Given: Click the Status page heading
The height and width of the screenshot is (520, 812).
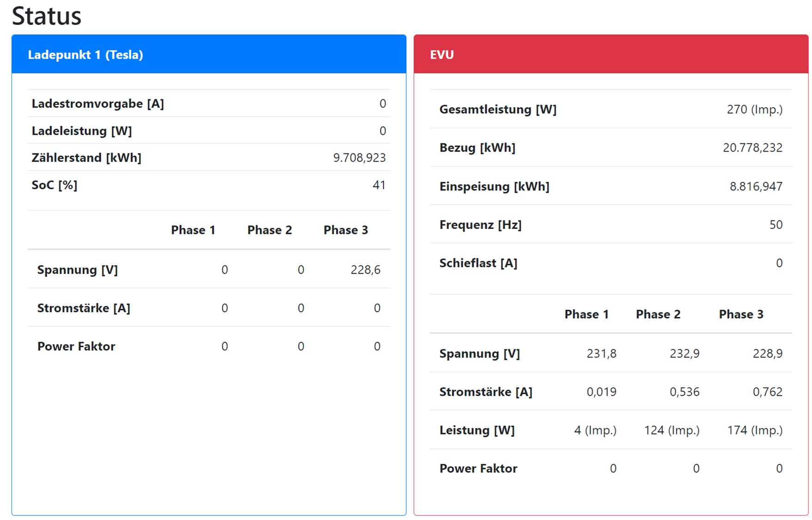Looking at the screenshot, I should click(x=46, y=16).
